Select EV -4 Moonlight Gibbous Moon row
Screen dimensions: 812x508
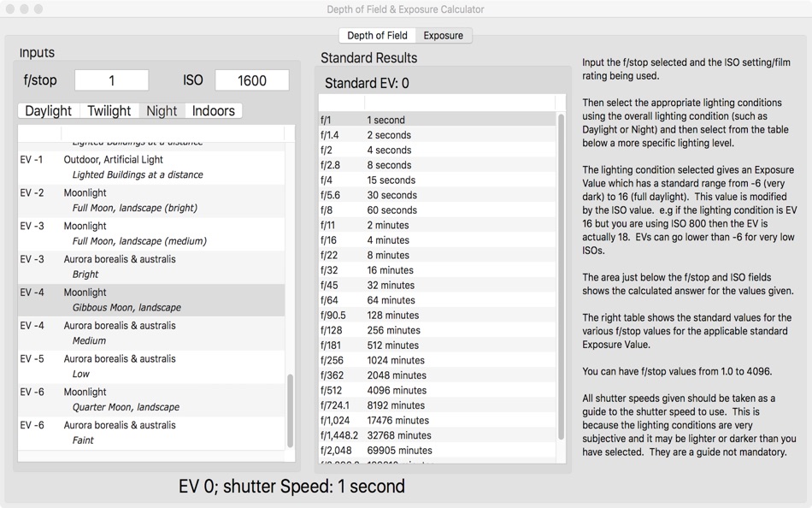(x=151, y=300)
